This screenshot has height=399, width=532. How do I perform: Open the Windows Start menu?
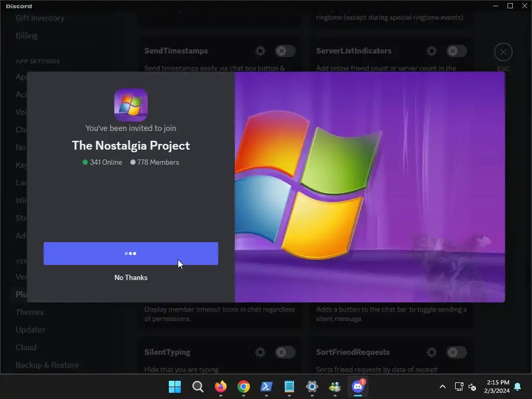pyautogui.click(x=175, y=387)
